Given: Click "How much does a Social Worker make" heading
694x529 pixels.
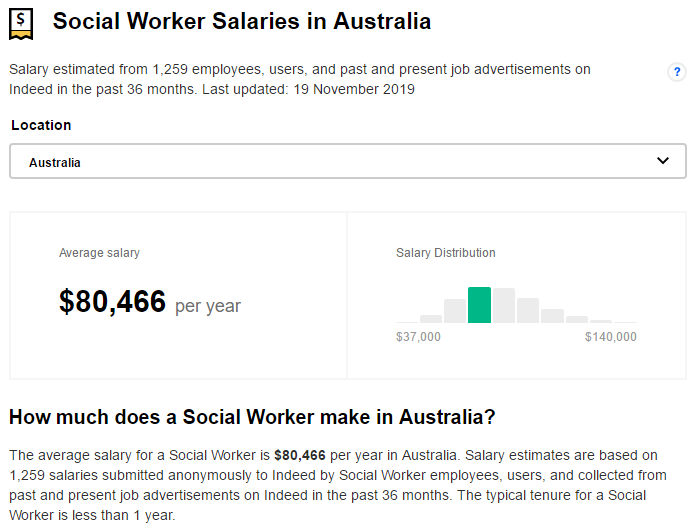Looking at the screenshot, I should click(x=252, y=416).
